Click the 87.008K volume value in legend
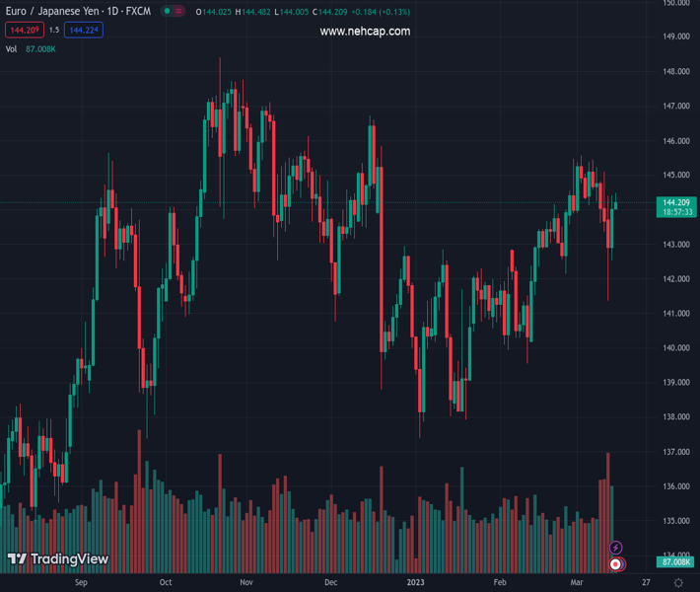 tap(40, 48)
